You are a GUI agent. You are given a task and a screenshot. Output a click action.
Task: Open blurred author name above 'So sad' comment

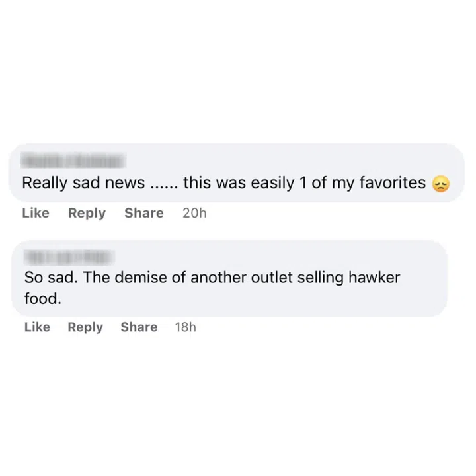coord(69,257)
